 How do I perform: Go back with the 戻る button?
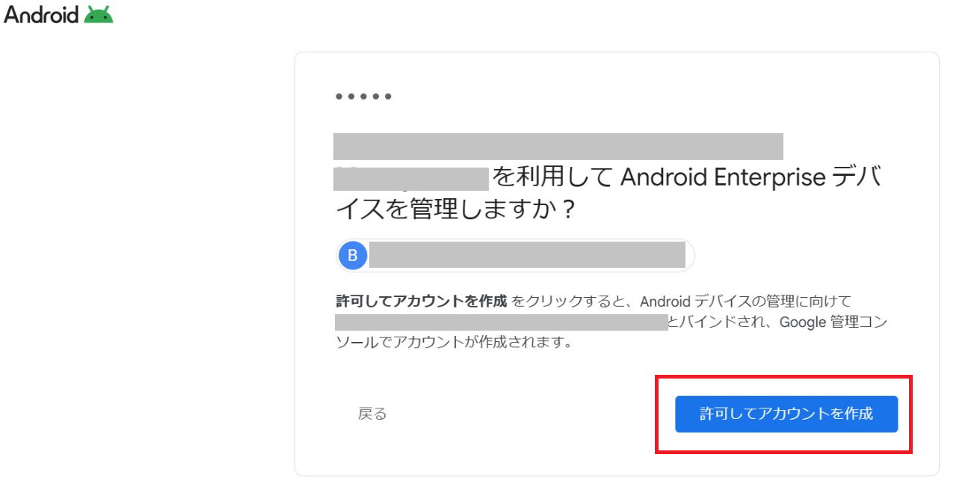coord(372,414)
